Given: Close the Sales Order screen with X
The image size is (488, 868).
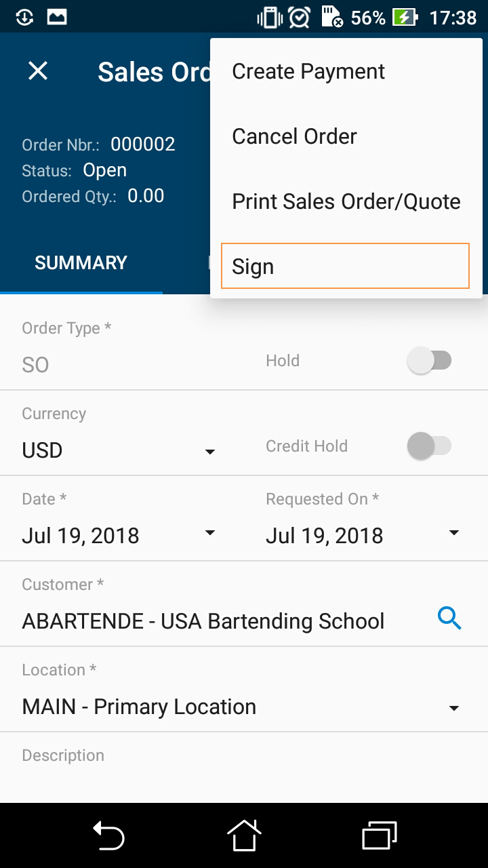Looking at the screenshot, I should 38,71.
